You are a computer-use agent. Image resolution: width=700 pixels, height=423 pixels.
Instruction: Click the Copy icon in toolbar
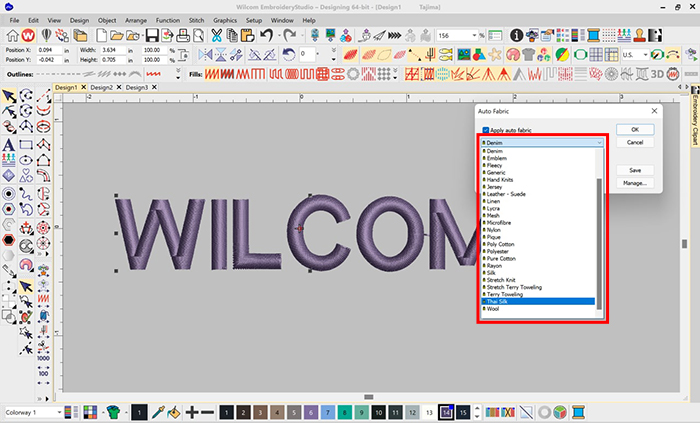(x=232, y=35)
